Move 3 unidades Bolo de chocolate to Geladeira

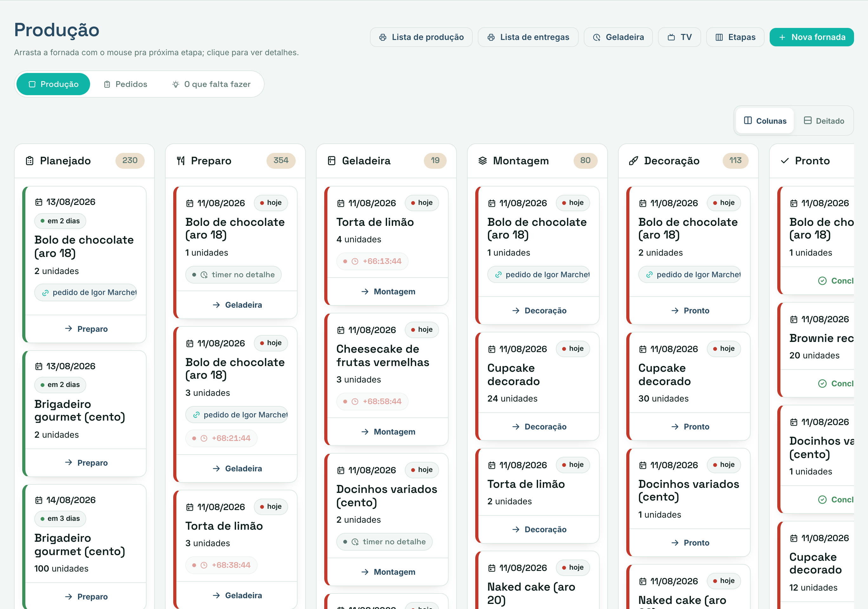tap(237, 469)
